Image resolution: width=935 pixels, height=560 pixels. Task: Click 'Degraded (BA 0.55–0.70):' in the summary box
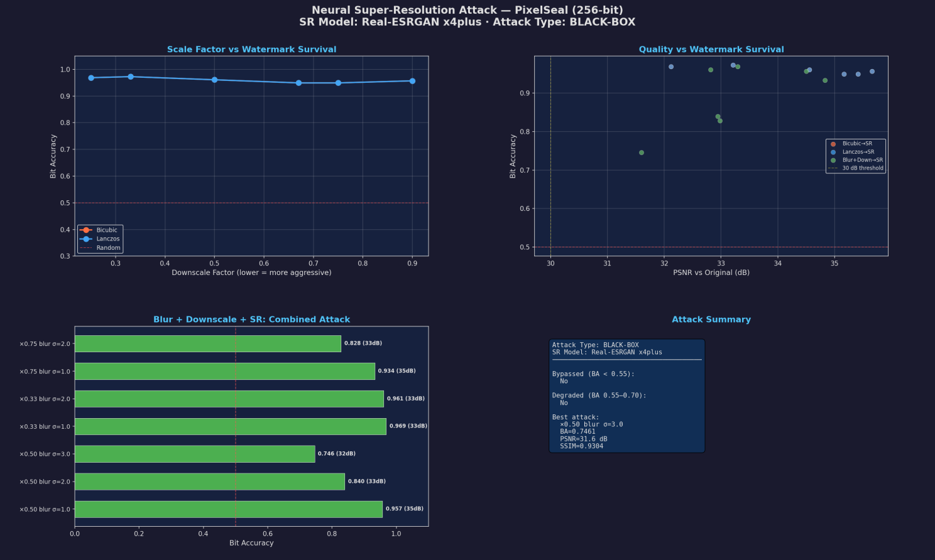pyautogui.click(x=599, y=396)
